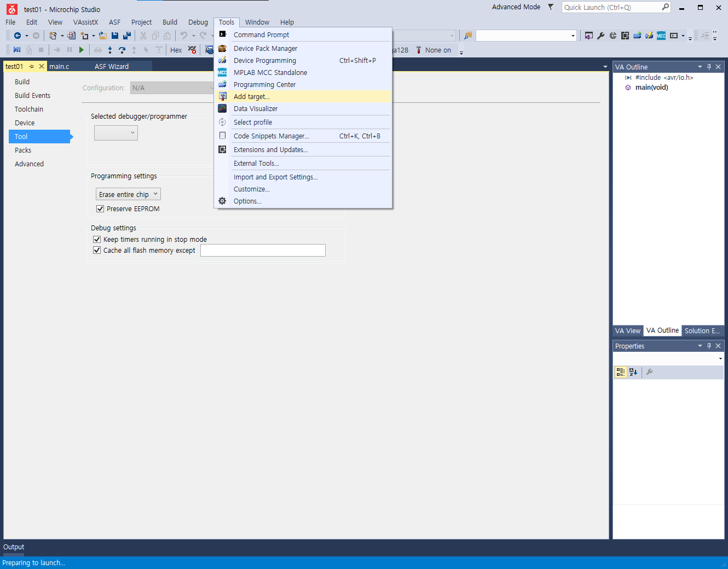Click the Navigate Backward arrow icon
The width and height of the screenshot is (728, 569).
(x=18, y=36)
